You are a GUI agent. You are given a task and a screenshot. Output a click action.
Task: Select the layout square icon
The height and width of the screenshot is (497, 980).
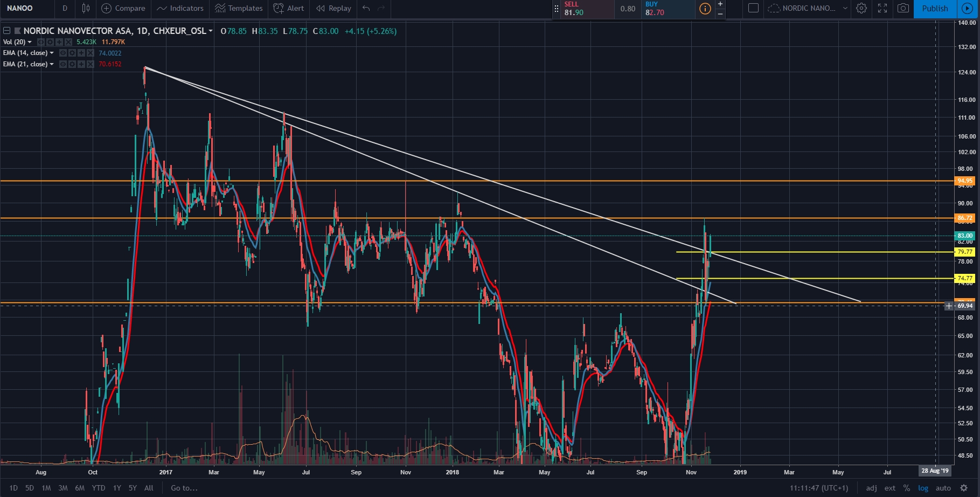click(754, 8)
